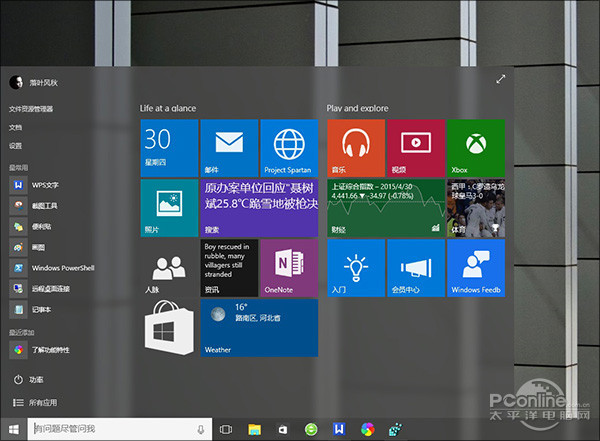Open the 音乐 music headphones tile

tap(355, 148)
